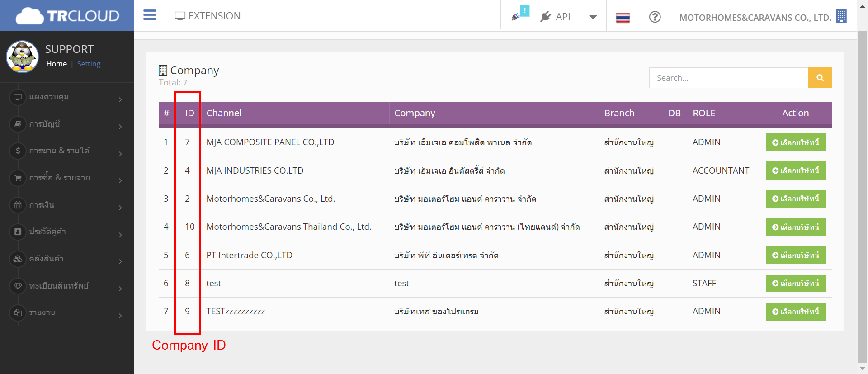Click the SUPPORT user avatar
Viewport: 868px width, 374px height.
[x=22, y=57]
